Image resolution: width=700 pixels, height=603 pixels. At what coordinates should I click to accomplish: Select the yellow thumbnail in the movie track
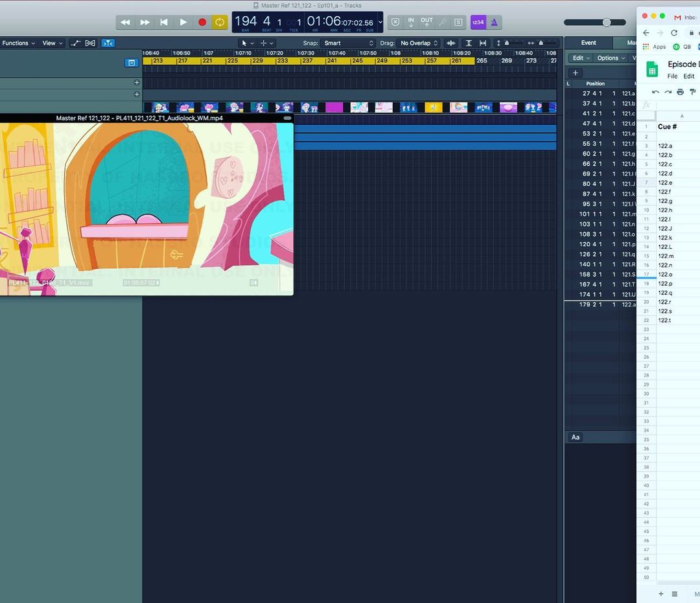point(434,107)
